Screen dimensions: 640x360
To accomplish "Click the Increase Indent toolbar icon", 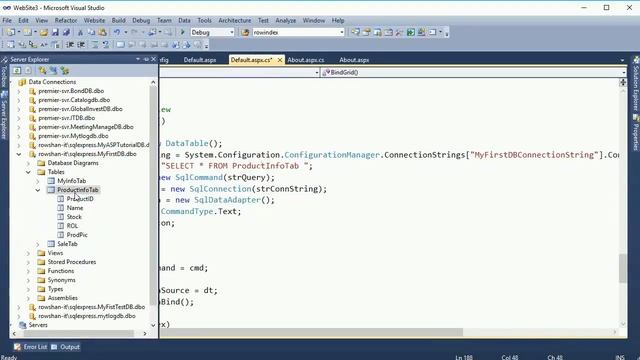I will (x=81, y=44).
